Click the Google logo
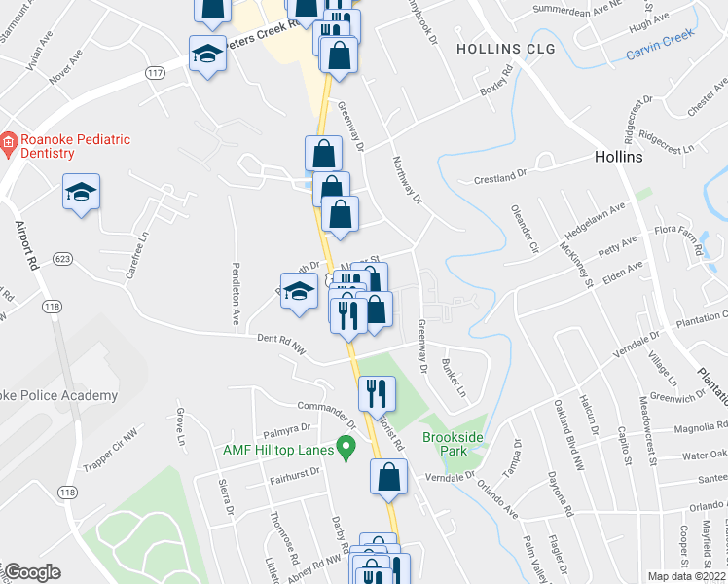728x584 pixels. coord(32,572)
